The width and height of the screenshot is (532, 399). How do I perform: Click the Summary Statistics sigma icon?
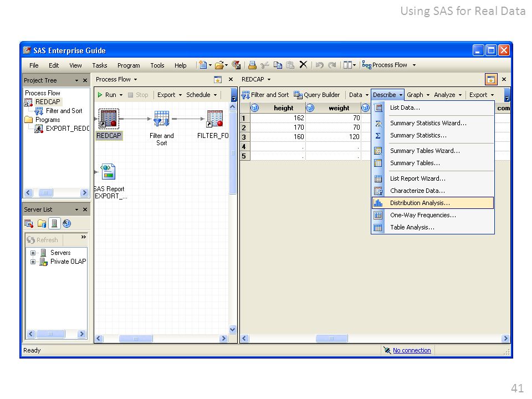378,135
